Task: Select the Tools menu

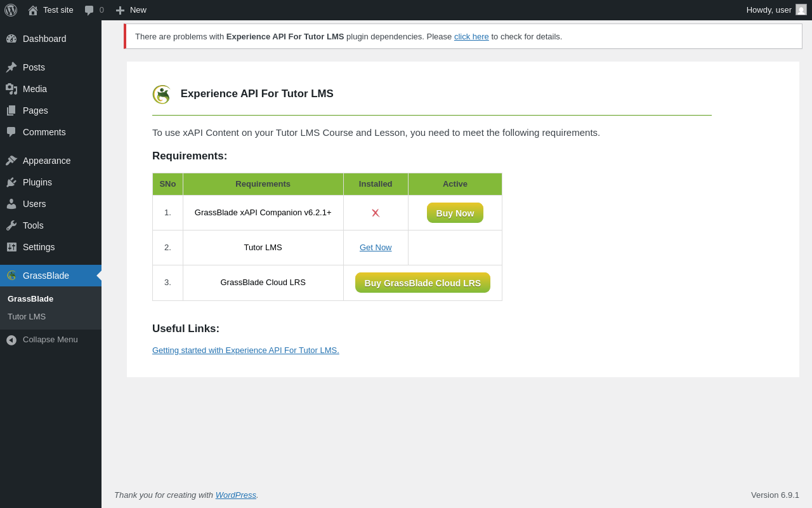Action: coord(51,225)
